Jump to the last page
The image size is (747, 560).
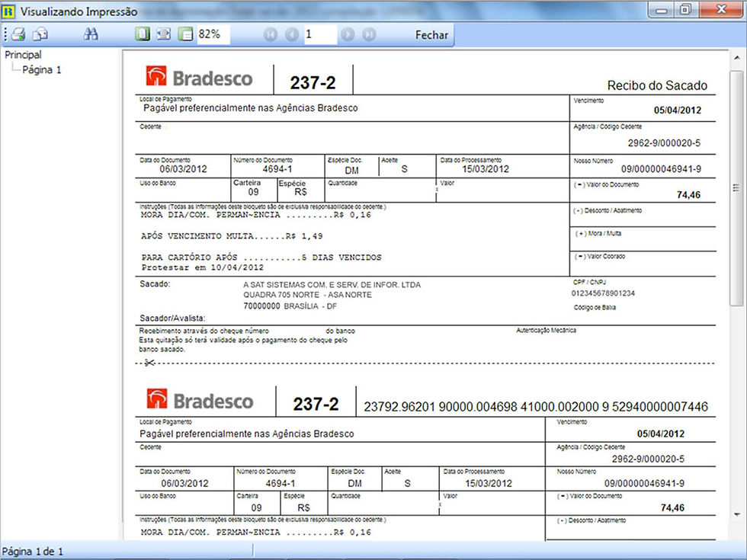369,34
